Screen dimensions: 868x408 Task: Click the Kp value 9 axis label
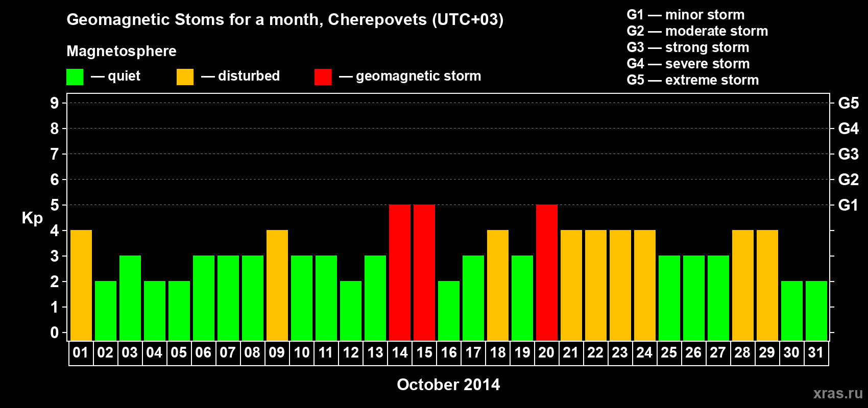tap(55, 103)
